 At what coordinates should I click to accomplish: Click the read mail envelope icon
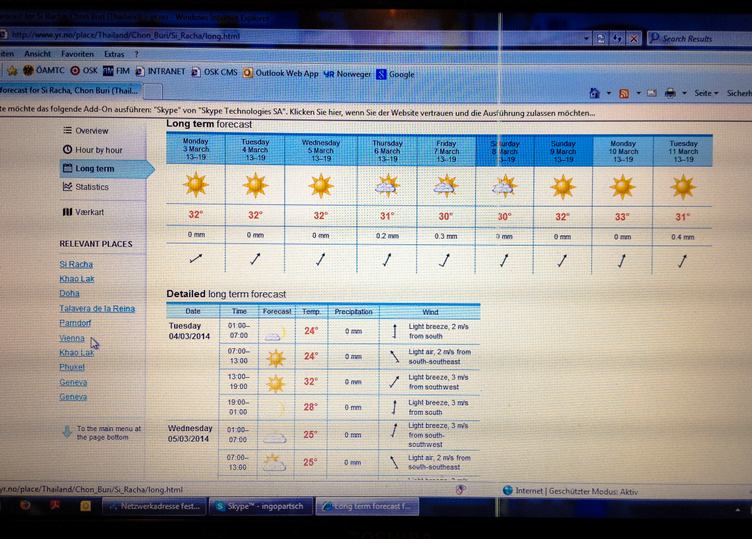point(651,93)
